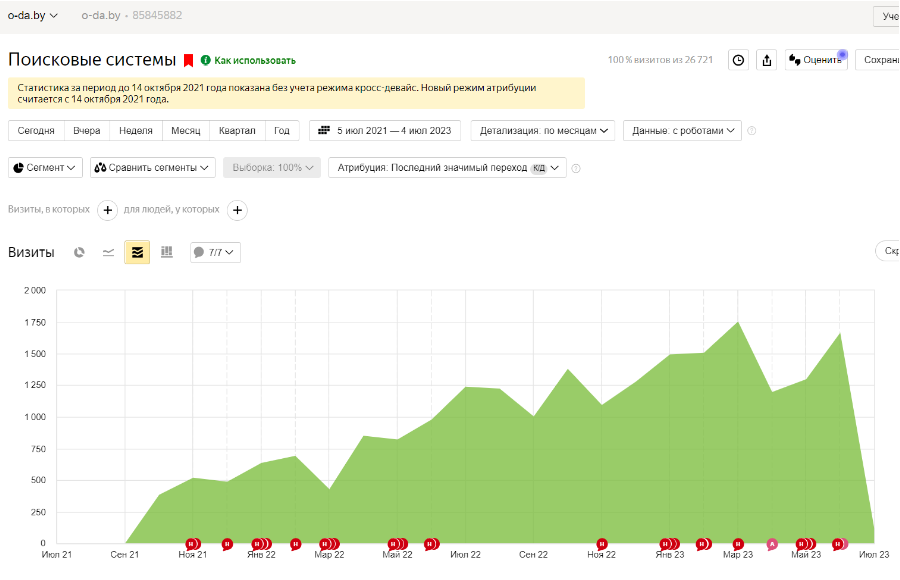Select the 'Вчера' period tab

click(x=87, y=130)
